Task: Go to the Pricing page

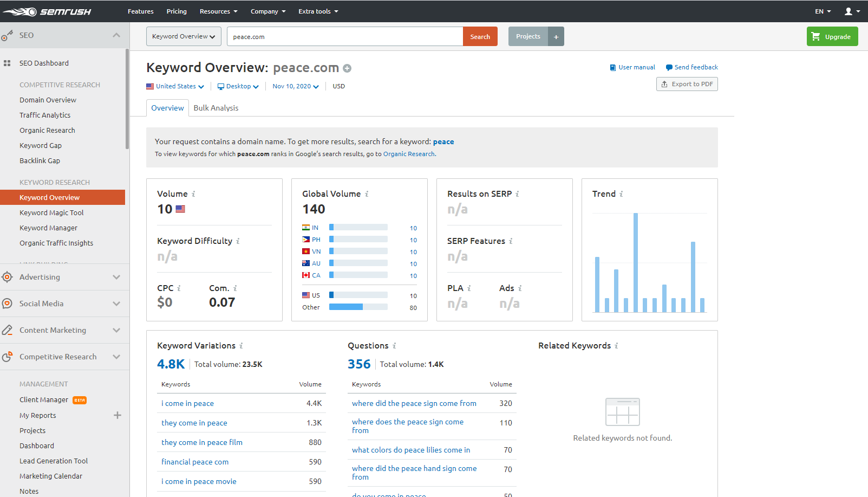Action: click(177, 11)
